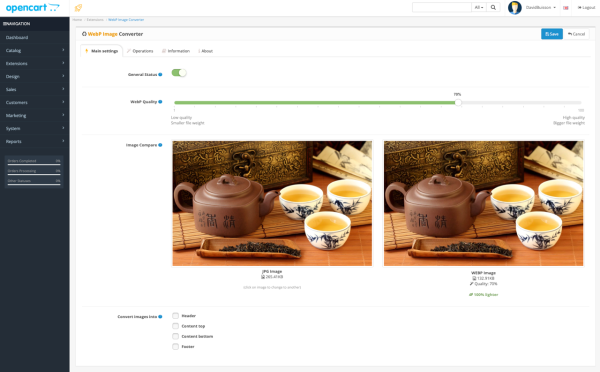
Task: Expand the Extensions sidebar menu
Action: [34, 64]
